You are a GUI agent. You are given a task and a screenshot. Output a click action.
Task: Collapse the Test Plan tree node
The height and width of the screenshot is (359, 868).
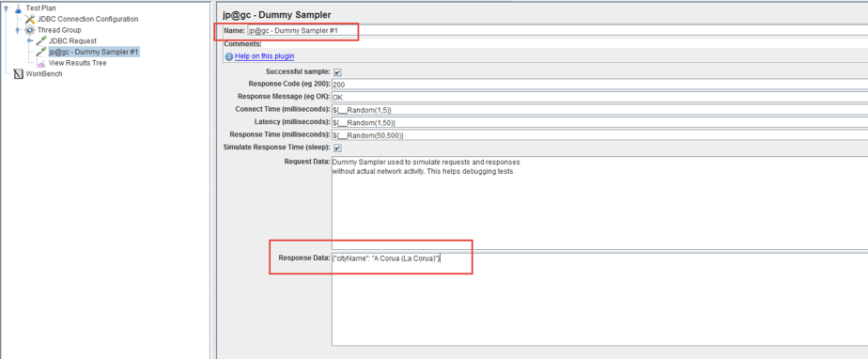pos(6,8)
